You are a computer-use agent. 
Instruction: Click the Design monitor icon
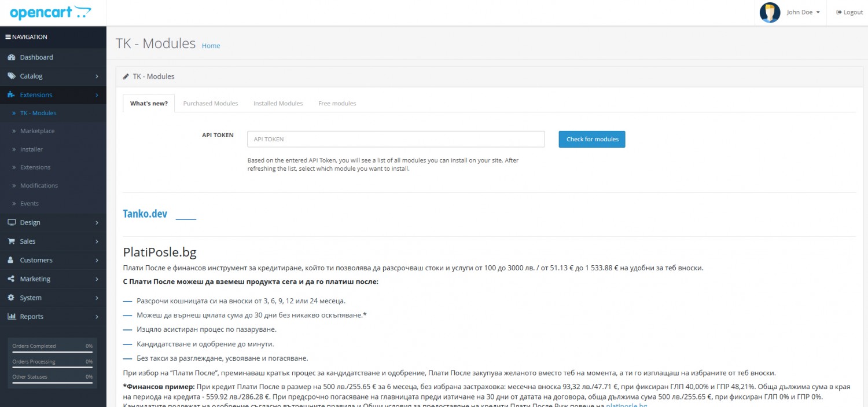(11, 222)
